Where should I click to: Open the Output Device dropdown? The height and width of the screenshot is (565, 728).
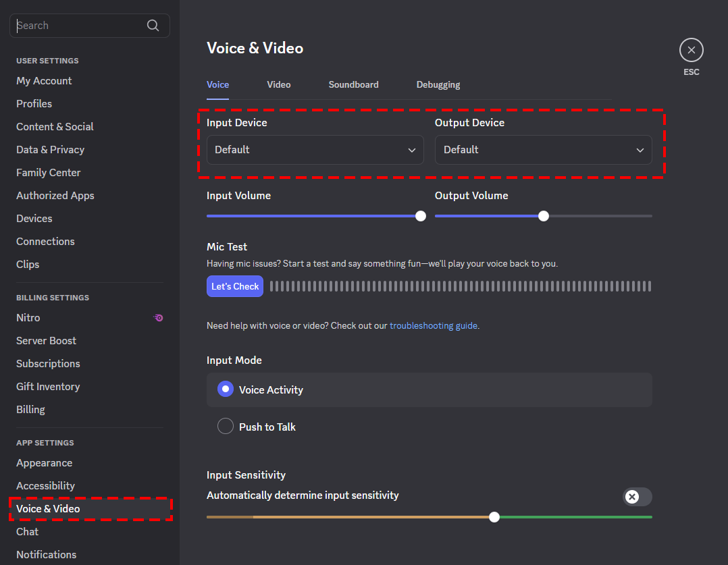(x=543, y=150)
